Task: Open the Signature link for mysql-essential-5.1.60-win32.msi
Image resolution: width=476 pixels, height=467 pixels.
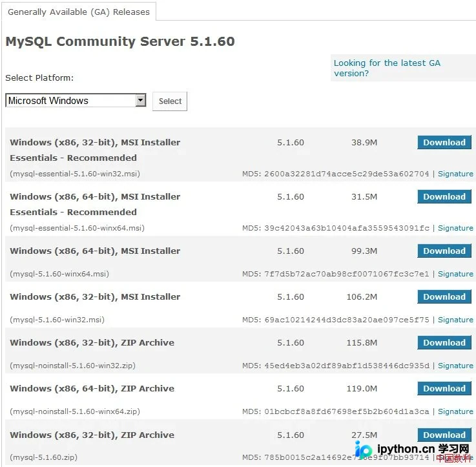Action: (455, 174)
